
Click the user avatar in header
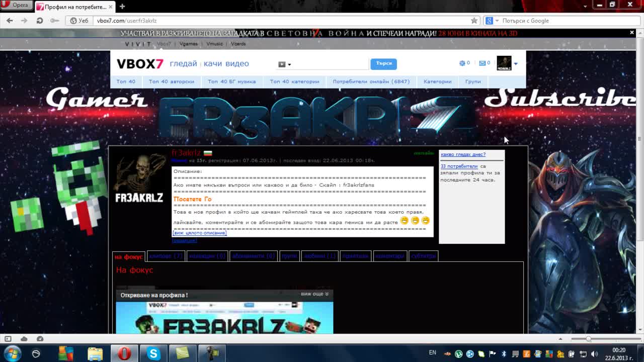click(504, 63)
